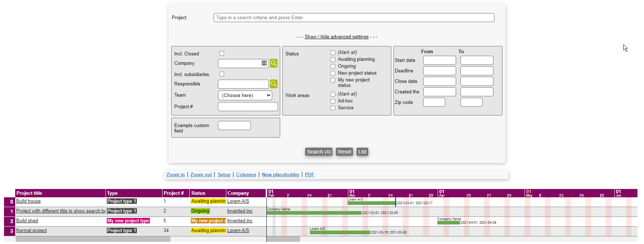Click the ellipsis icon inside Company field
The width and height of the screenshot is (644, 244).
click(264, 63)
